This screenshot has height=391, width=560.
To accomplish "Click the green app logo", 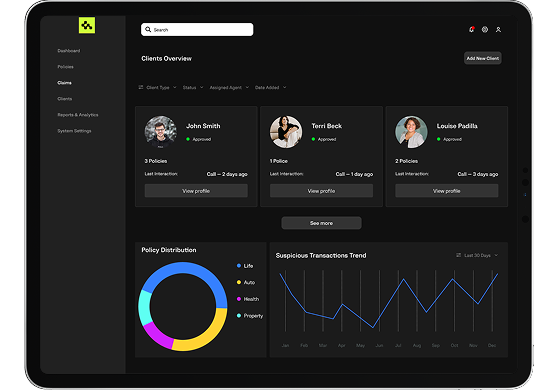I will click(x=87, y=25).
